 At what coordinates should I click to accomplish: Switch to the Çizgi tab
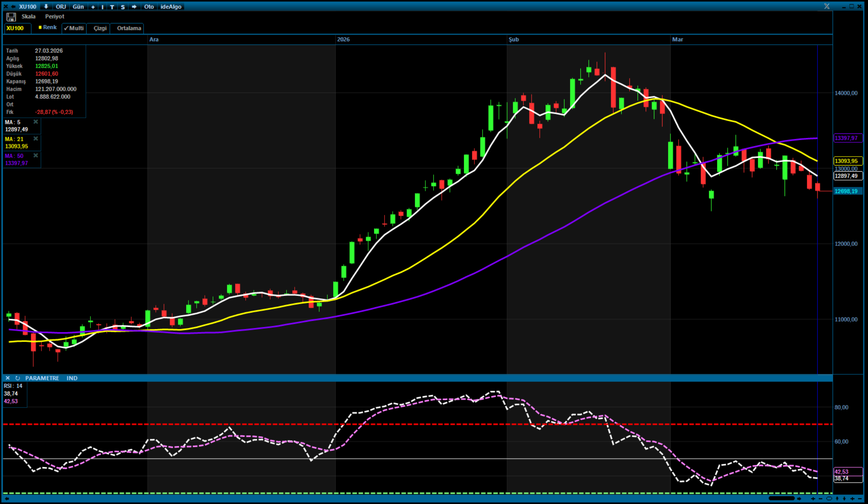point(100,28)
